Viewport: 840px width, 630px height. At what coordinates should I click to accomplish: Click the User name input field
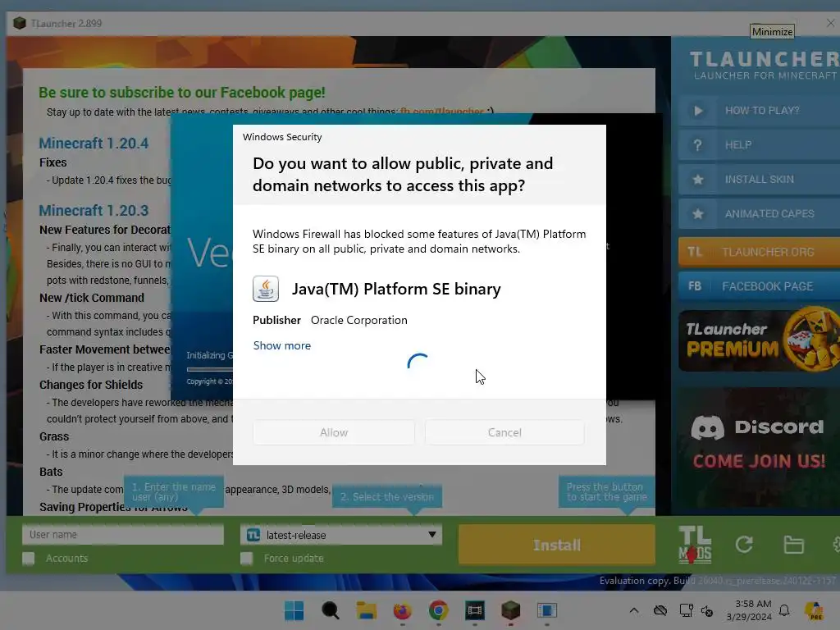[123, 535]
